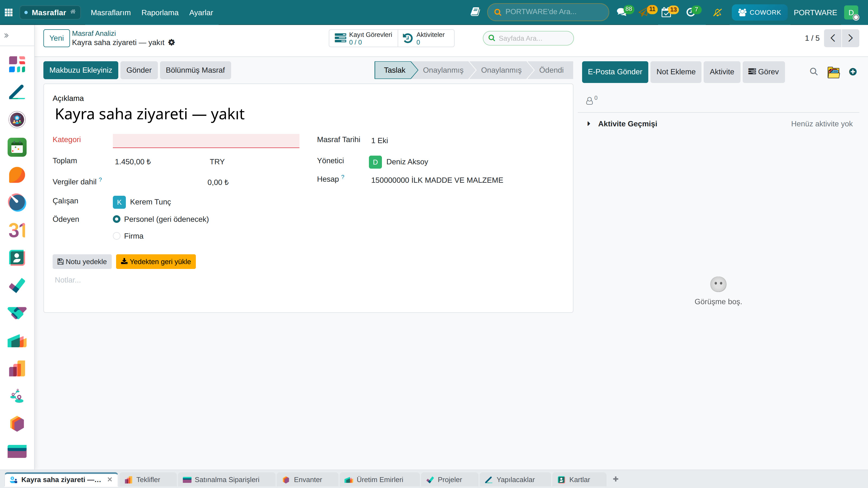This screenshot has height=488, width=868.
Task: Open the knowledge book icon in top bar
Action: click(475, 12)
